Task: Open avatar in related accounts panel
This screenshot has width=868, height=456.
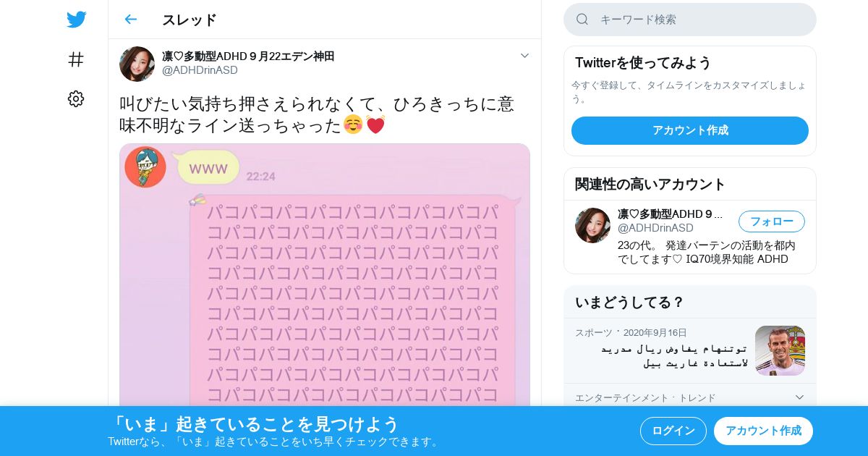Action: (592, 225)
